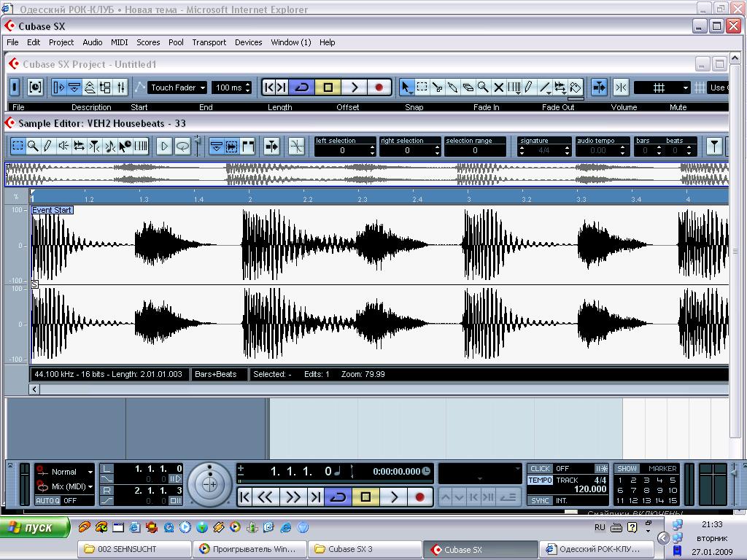Click the Bars+Beats display format field
This screenshot has height=560, width=747.
tap(218, 374)
